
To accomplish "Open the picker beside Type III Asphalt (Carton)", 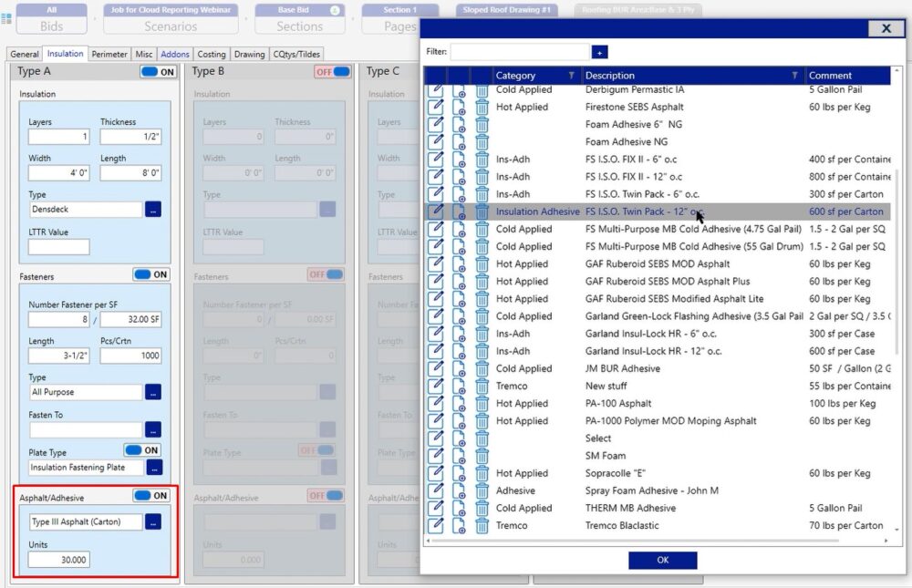I will pyautogui.click(x=152, y=522).
